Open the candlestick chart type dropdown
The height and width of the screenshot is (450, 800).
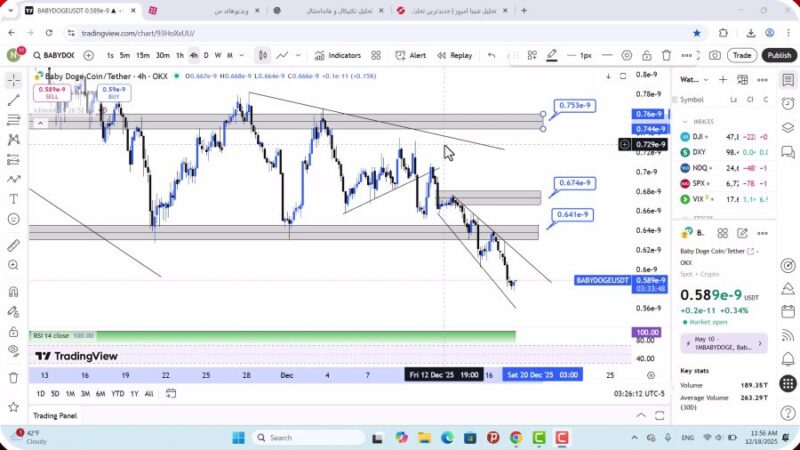click(262, 55)
